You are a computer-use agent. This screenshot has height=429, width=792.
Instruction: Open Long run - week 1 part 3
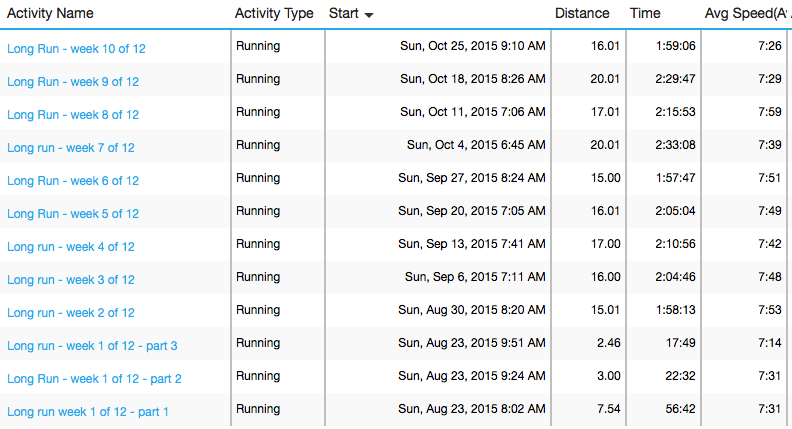92,346
